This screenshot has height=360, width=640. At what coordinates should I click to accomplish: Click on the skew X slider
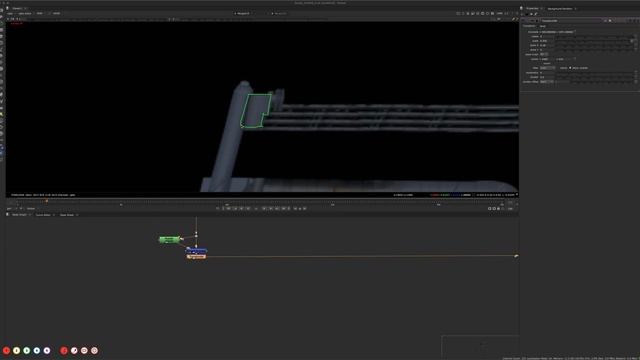click(594, 46)
